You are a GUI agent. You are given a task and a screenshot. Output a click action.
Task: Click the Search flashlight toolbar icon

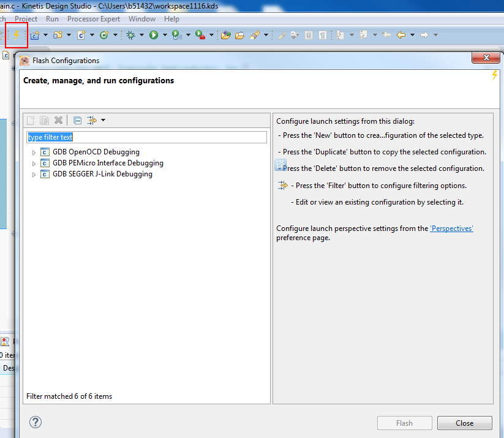point(255,35)
